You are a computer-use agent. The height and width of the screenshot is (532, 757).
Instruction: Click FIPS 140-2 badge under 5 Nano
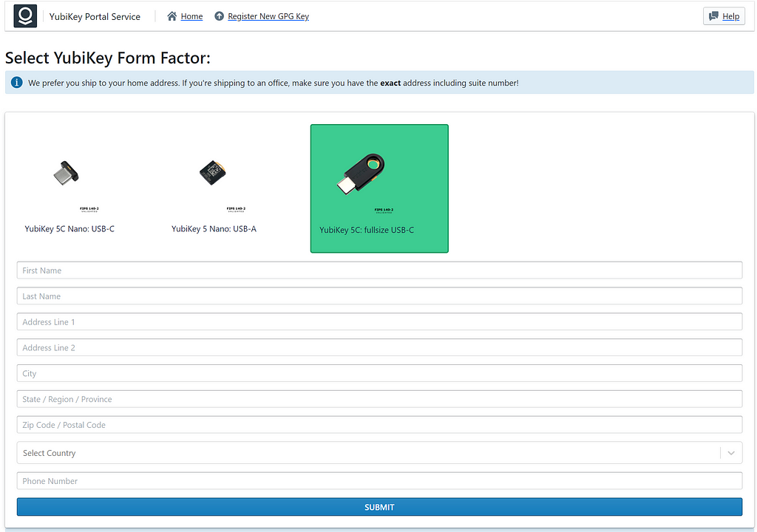click(x=236, y=210)
